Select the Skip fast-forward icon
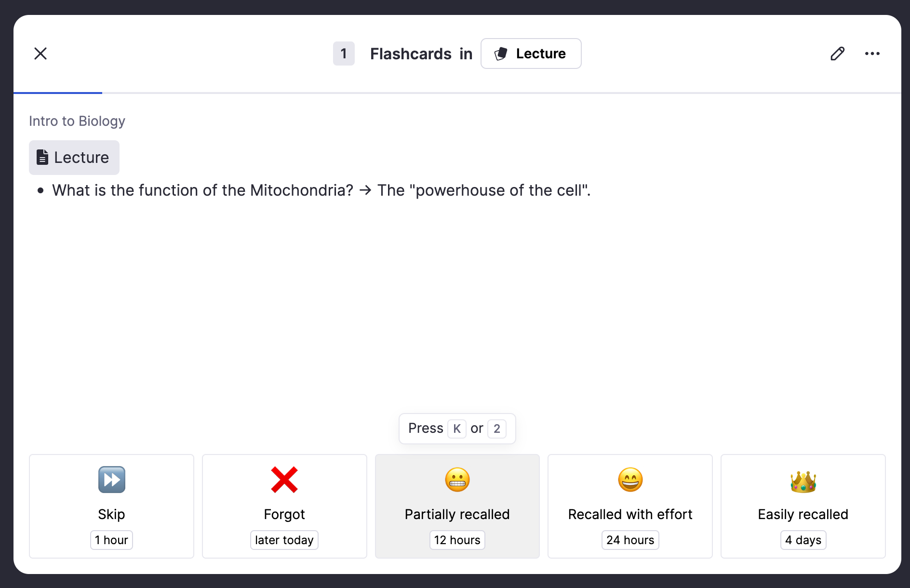This screenshot has width=910, height=588. point(111,480)
